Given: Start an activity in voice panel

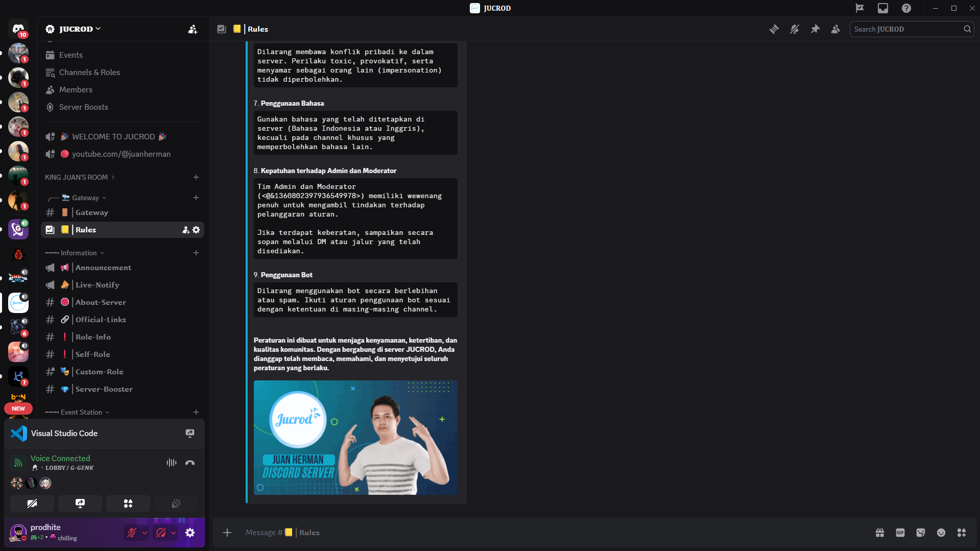Looking at the screenshot, I should tap(128, 504).
